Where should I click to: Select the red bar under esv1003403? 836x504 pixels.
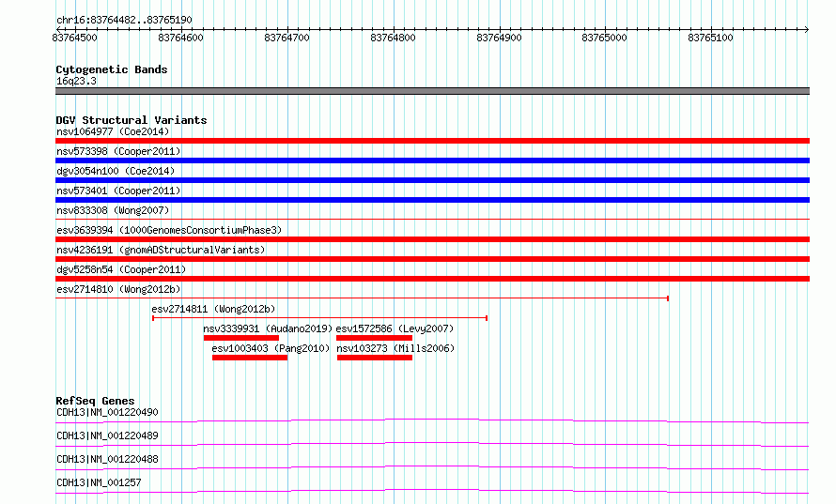[250, 358]
